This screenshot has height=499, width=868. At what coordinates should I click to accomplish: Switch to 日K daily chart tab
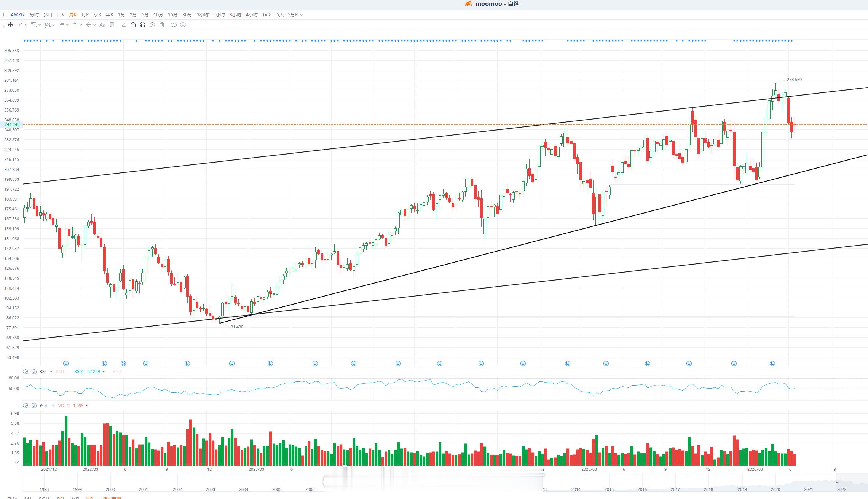pos(61,14)
